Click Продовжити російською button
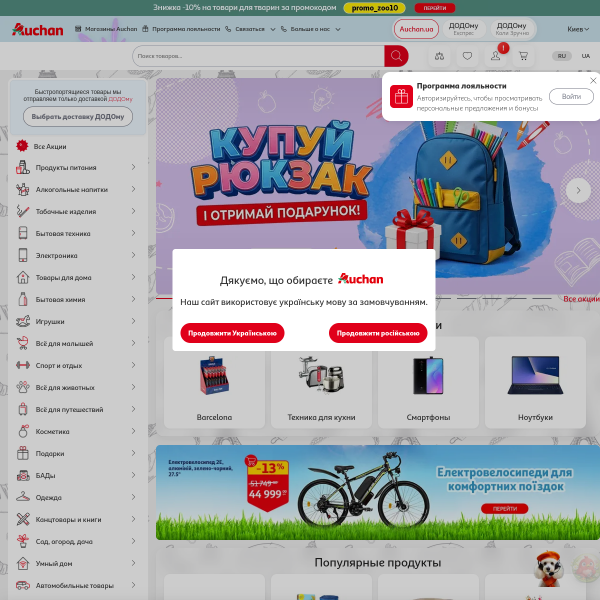 coord(378,333)
